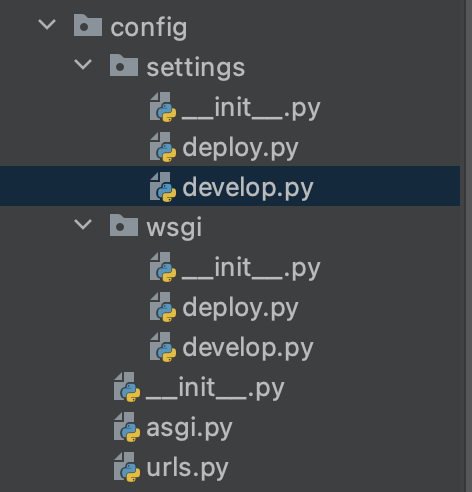Click Python file icon of asgi.py

[127, 427]
